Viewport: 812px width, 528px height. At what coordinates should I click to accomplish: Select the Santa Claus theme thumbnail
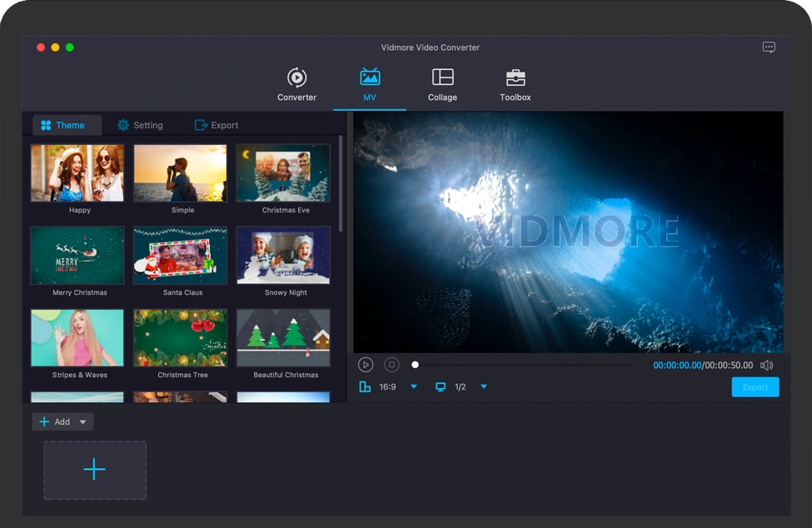181,256
